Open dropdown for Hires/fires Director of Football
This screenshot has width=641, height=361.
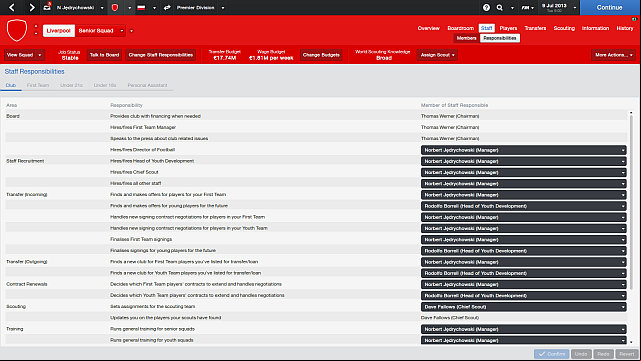click(523, 150)
